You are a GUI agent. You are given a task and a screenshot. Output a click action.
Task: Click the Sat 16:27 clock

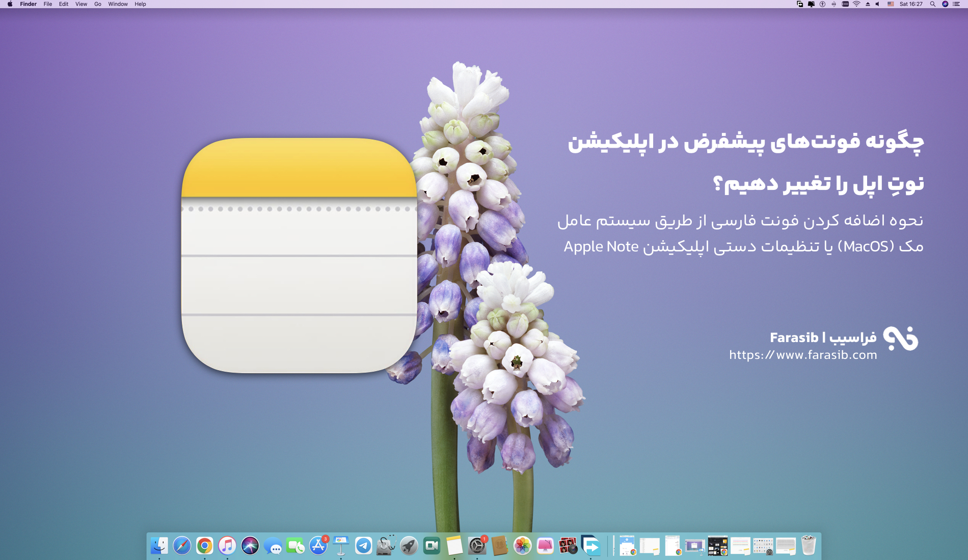pyautogui.click(x=911, y=4)
